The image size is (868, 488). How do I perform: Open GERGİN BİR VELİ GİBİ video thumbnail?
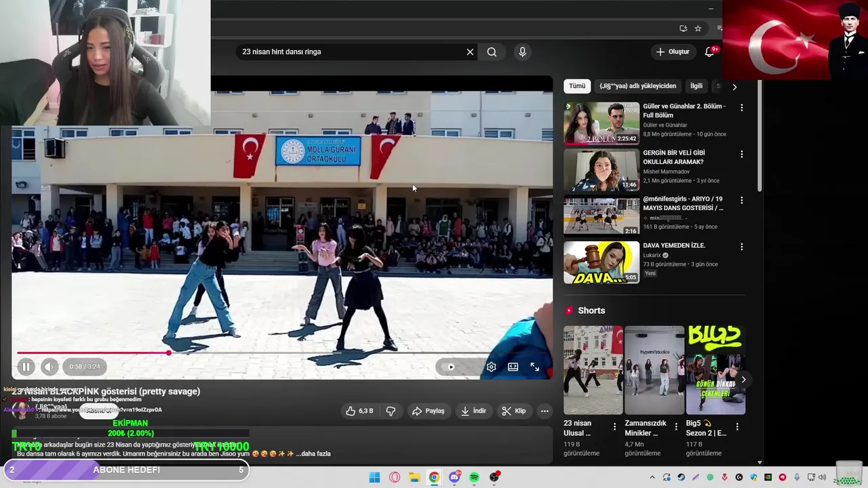pos(601,170)
